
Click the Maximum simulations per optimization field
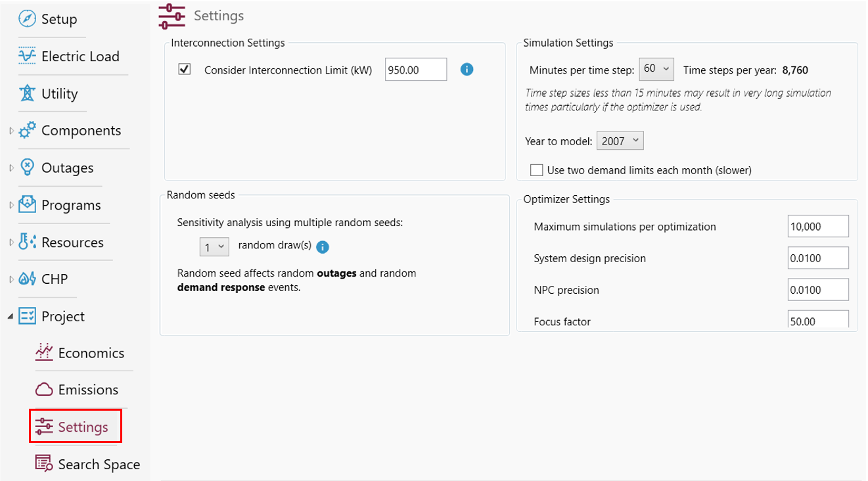817,226
